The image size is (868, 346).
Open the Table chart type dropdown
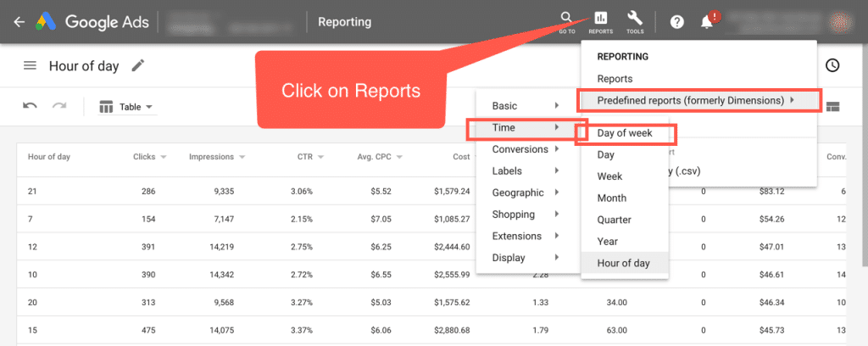[127, 107]
